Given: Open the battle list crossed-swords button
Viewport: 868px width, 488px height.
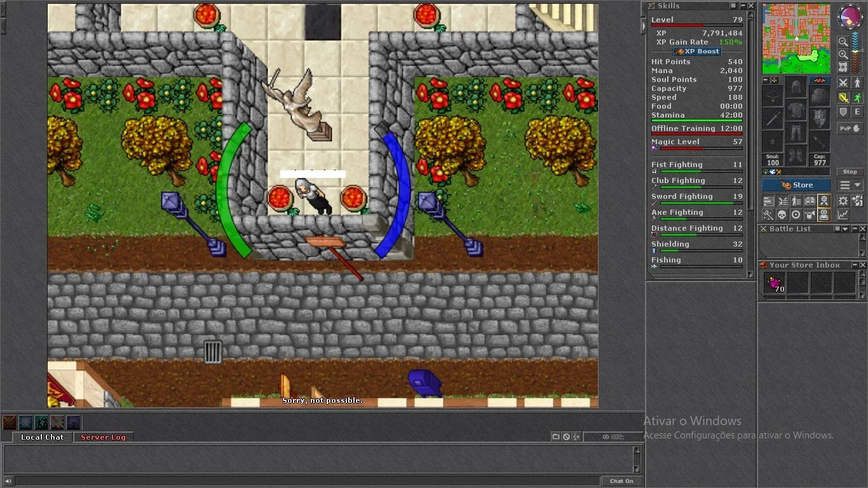Looking at the screenshot, I should click(782, 200).
